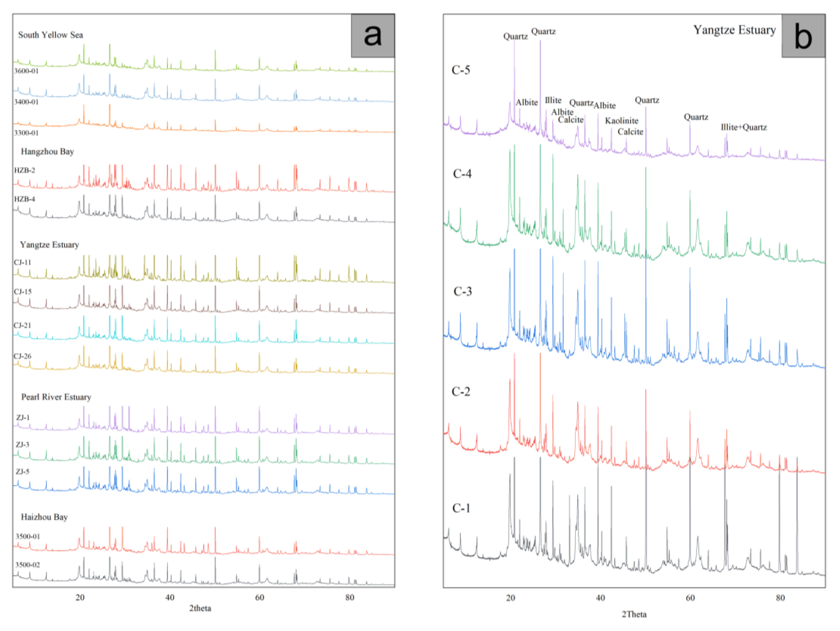
Task: Select the C-3 curve label
Action: coord(462,292)
